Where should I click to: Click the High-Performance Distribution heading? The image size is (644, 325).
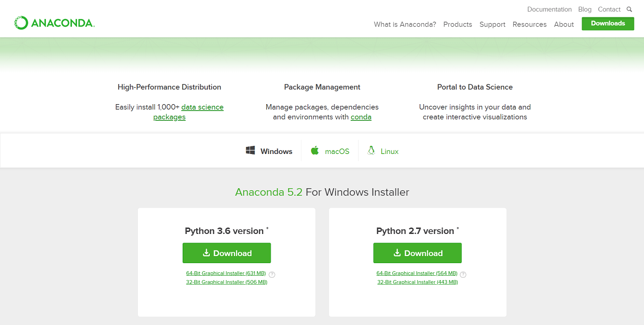tap(170, 87)
